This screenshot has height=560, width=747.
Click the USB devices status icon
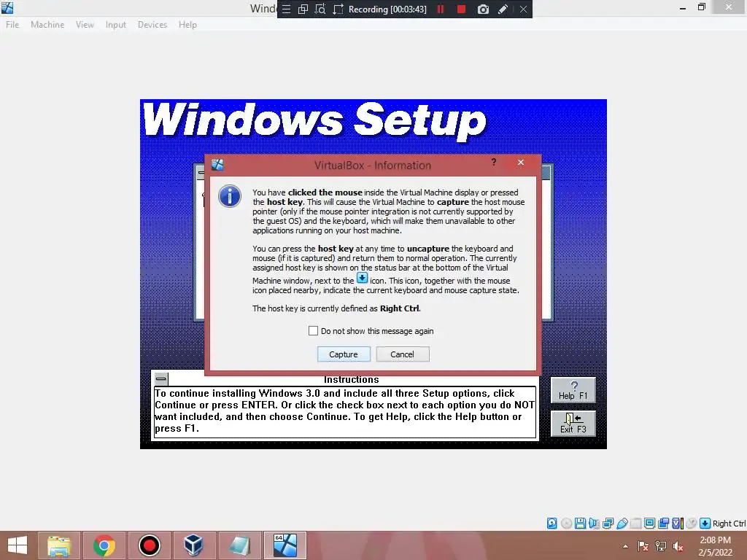(x=622, y=524)
